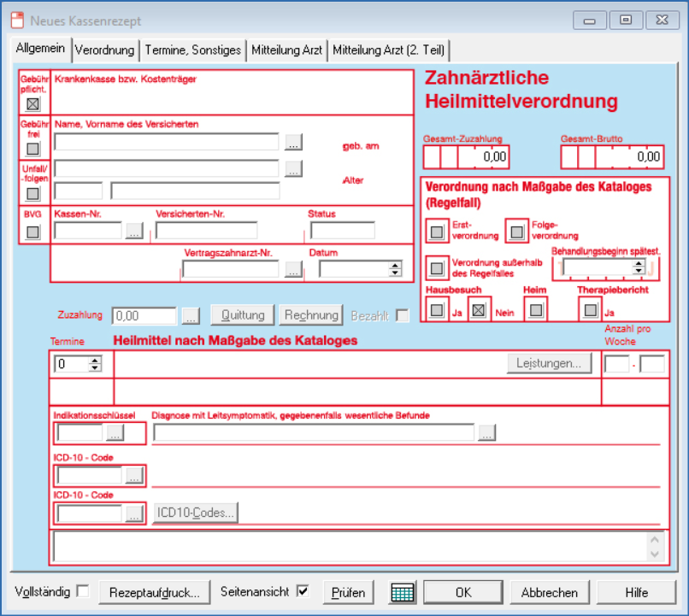Enable the Gebühr frei checkbox

click(x=32, y=148)
